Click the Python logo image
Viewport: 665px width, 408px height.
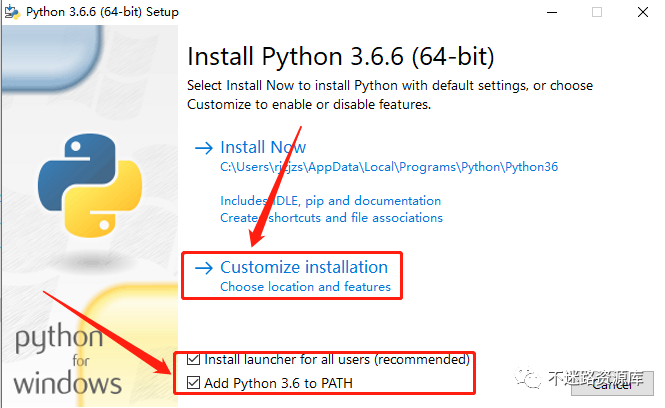click(89, 185)
